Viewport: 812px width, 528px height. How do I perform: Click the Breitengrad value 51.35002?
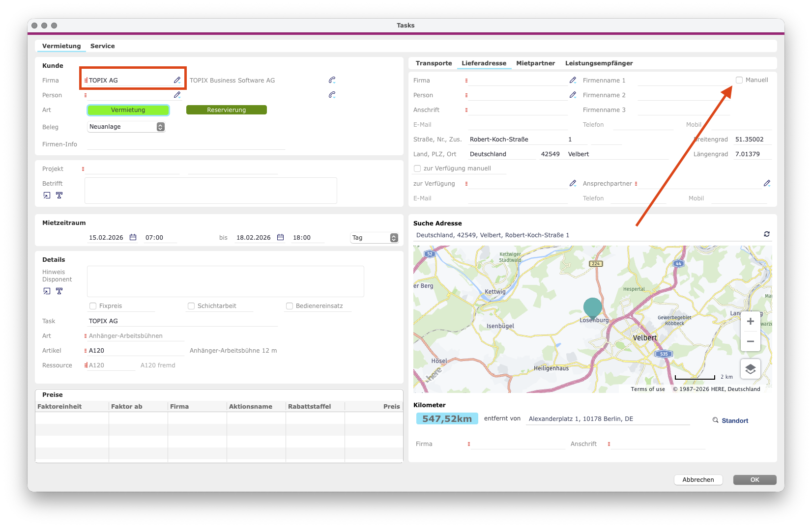752,139
